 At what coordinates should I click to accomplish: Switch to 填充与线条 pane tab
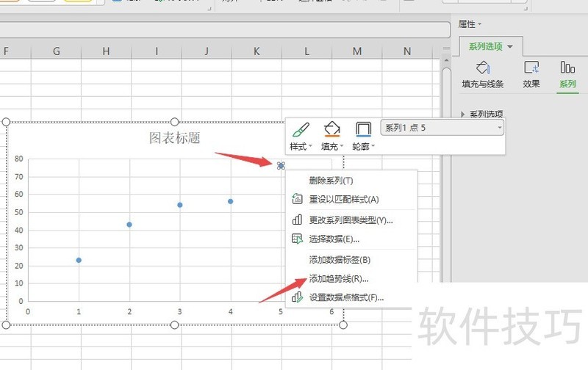[x=483, y=75]
